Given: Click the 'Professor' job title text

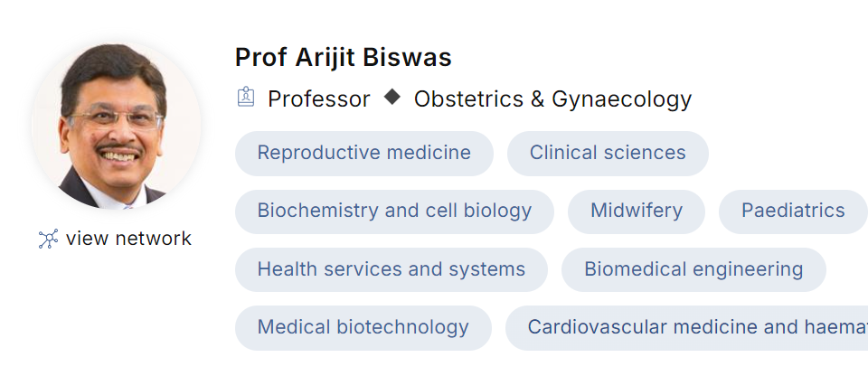Looking at the screenshot, I should pos(318,99).
